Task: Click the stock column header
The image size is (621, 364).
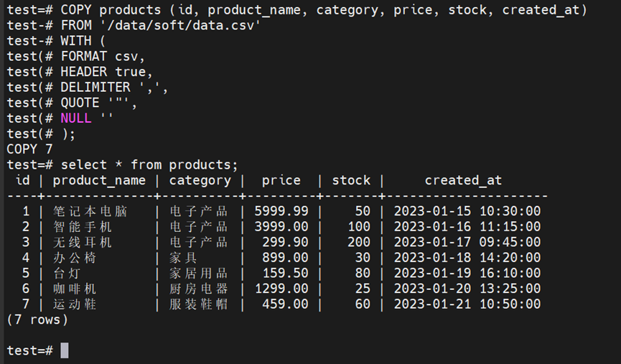Action: 351,180
